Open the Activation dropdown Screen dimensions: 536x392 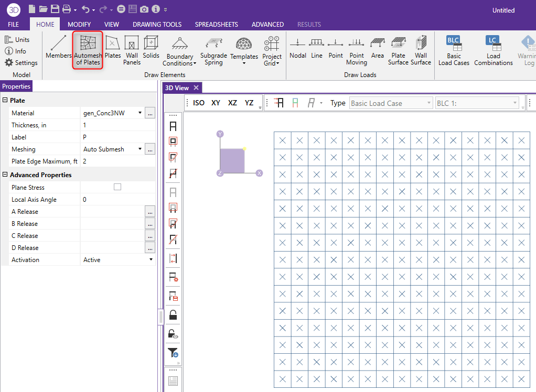pyautogui.click(x=151, y=259)
